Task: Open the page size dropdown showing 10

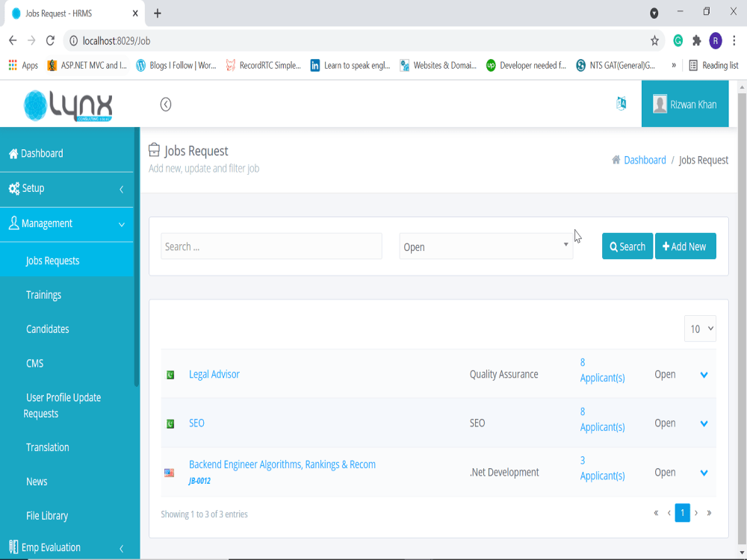Action: point(701,329)
